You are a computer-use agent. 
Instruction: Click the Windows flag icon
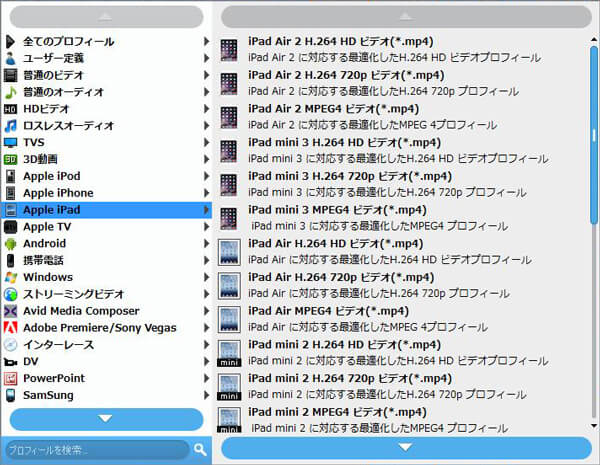(10, 277)
